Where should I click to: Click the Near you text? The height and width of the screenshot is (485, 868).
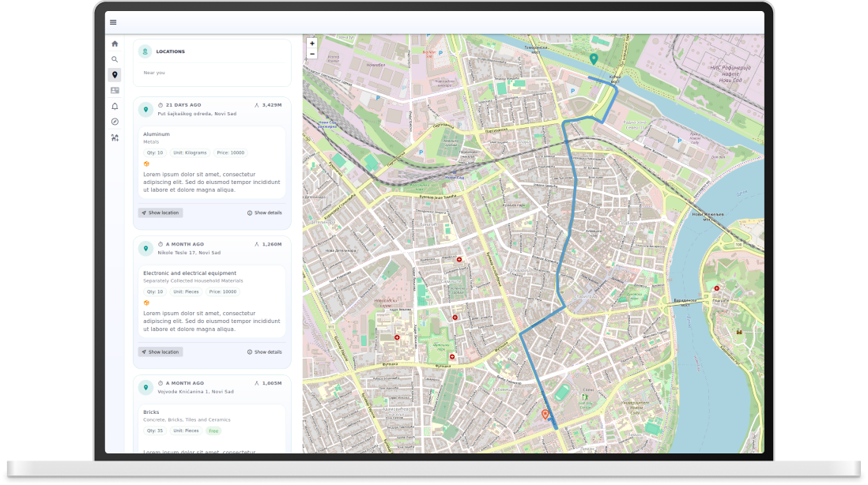click(x=154, y=73)
